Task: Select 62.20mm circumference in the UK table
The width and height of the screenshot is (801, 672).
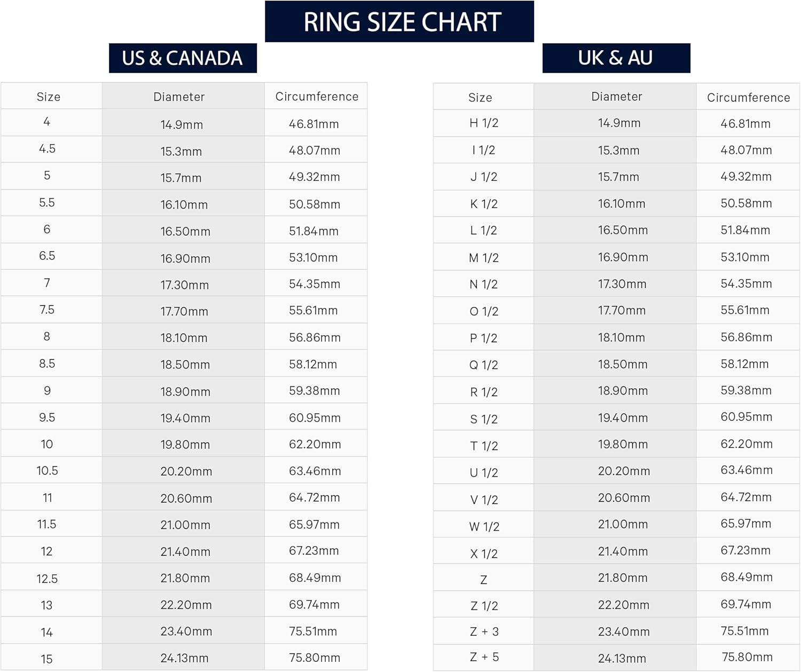Action: tap(747, 444)
